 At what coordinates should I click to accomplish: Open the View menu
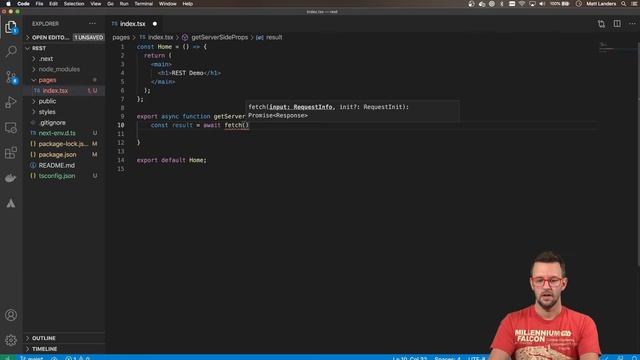tap(96, 4)
